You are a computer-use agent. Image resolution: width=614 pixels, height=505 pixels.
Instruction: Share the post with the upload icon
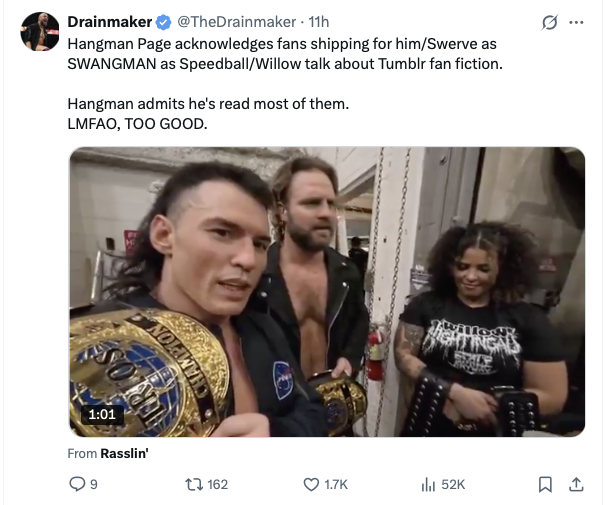(x=576, y=485)
